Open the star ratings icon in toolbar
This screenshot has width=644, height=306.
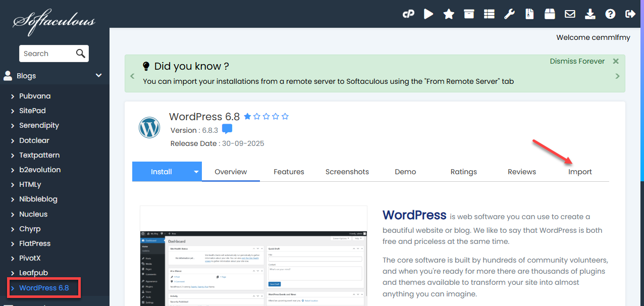(449, 14)
